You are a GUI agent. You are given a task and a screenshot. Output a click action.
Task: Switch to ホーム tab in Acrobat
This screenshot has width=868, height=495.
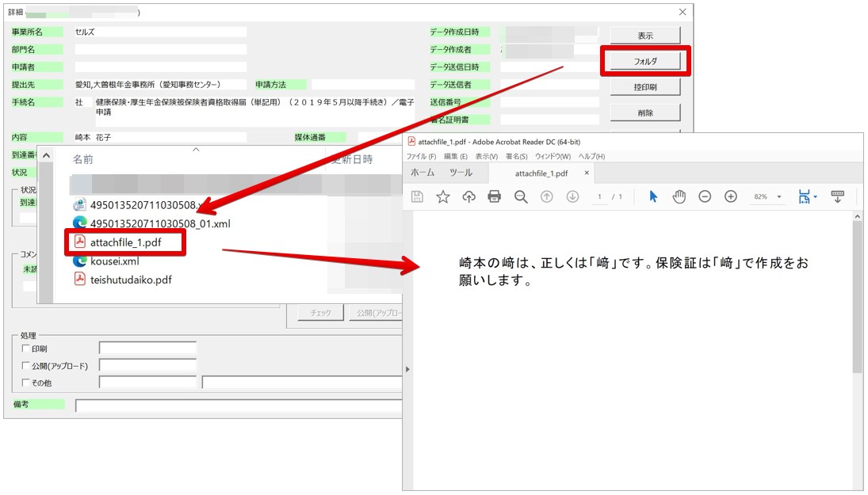(x=423, y=173)
